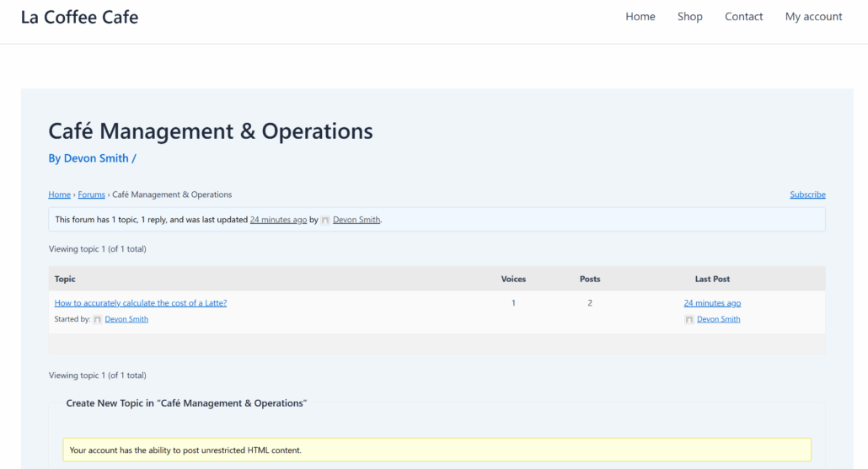This screenshot has height=469, width=868.
Task: Go to Home in top navigation
Action: tap(640, 17)
